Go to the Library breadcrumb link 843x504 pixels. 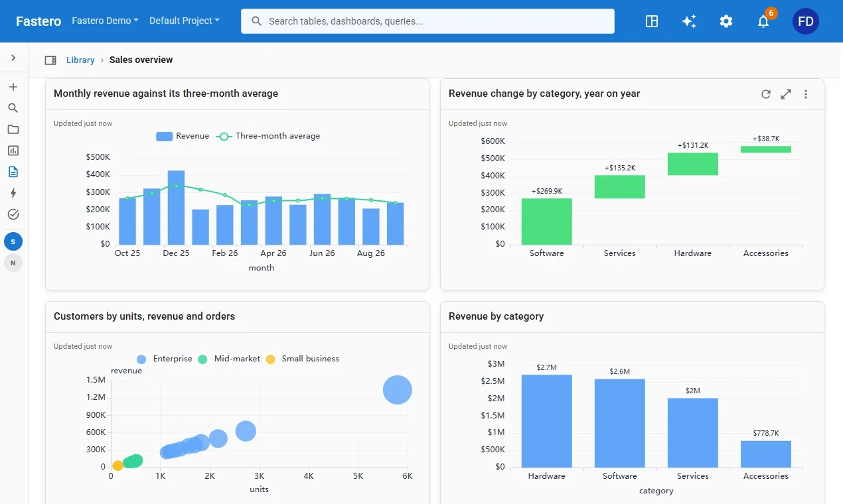(x=80, y=60)
